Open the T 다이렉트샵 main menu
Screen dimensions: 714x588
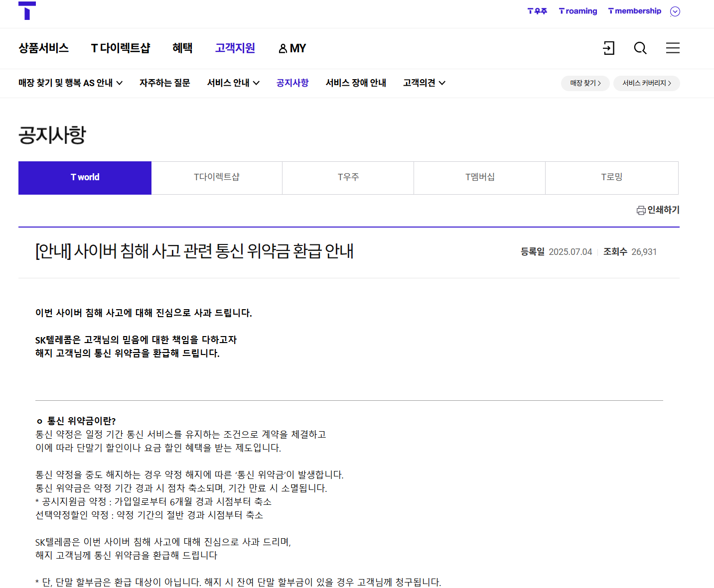tap(121, 48)
